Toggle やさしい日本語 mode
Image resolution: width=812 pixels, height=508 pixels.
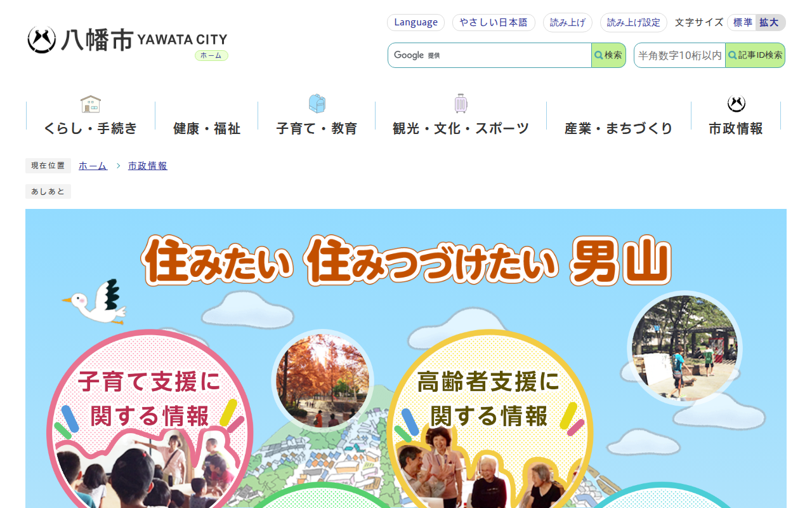tap(494, 23)
